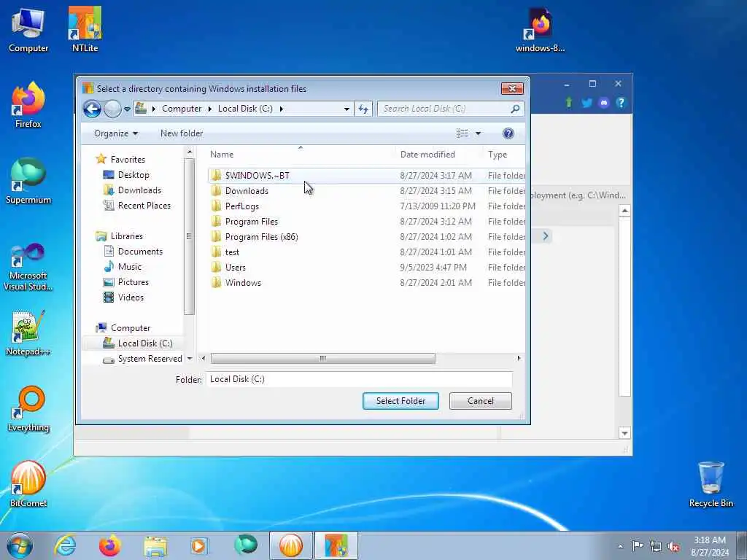The image size is (747, 560).
Task: Open the Action Center flag icon
Action: pos(638,546)
